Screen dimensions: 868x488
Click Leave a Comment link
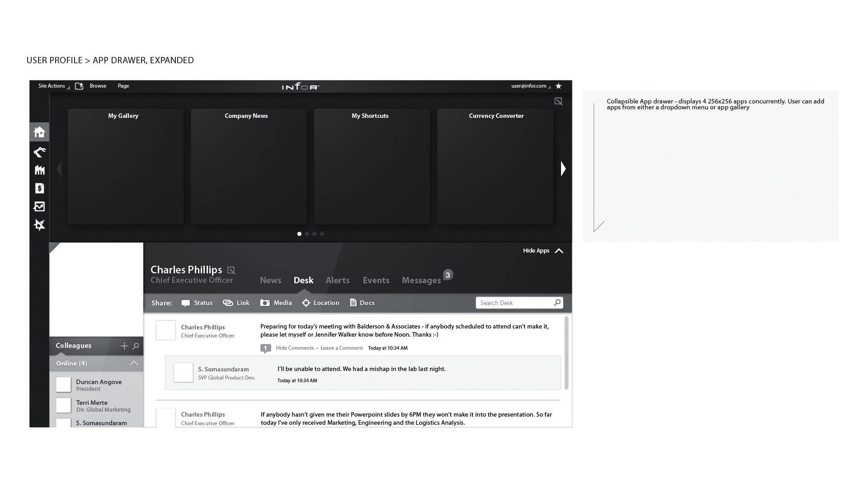[341, 348]
